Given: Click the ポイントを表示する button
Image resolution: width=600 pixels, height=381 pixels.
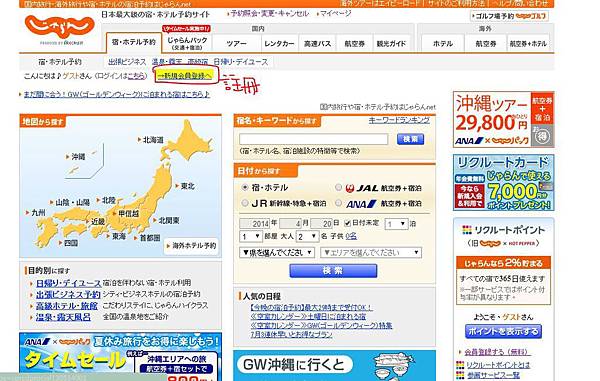Looking at the screenshot, I should click(503, 331).
